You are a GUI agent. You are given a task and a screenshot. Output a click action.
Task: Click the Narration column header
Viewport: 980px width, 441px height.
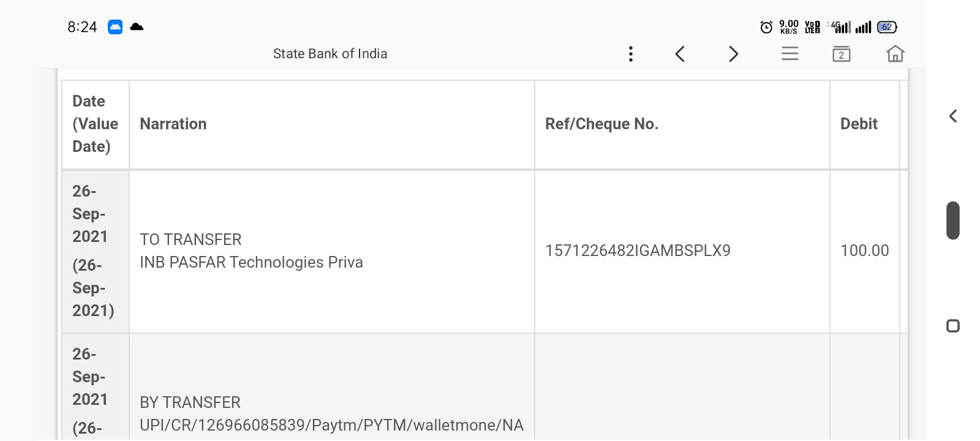point(173,124)
